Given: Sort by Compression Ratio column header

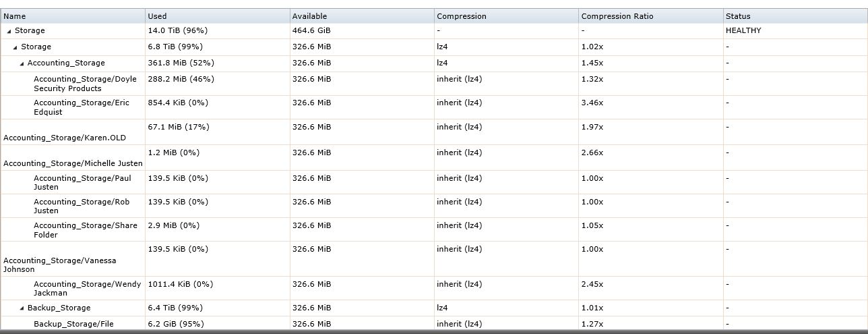Looking at the screenshot, I should [x=650, y=16].
